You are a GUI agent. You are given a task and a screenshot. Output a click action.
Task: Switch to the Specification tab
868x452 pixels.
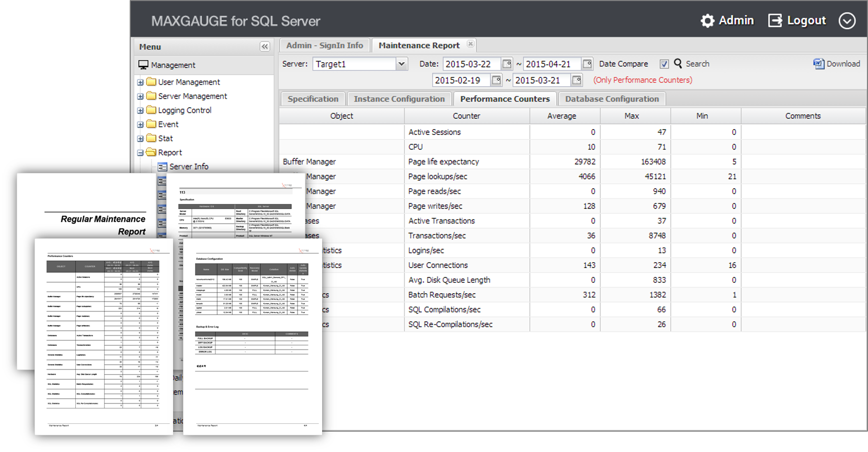(313, 99)
